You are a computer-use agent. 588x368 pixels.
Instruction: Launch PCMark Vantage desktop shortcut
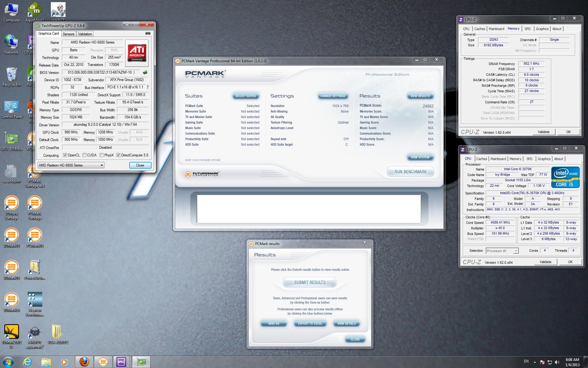point(35,208)
